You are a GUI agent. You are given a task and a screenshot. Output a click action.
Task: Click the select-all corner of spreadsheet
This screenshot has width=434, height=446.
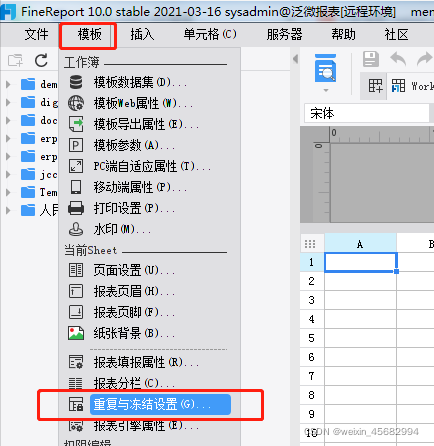[x=310, y=244]
